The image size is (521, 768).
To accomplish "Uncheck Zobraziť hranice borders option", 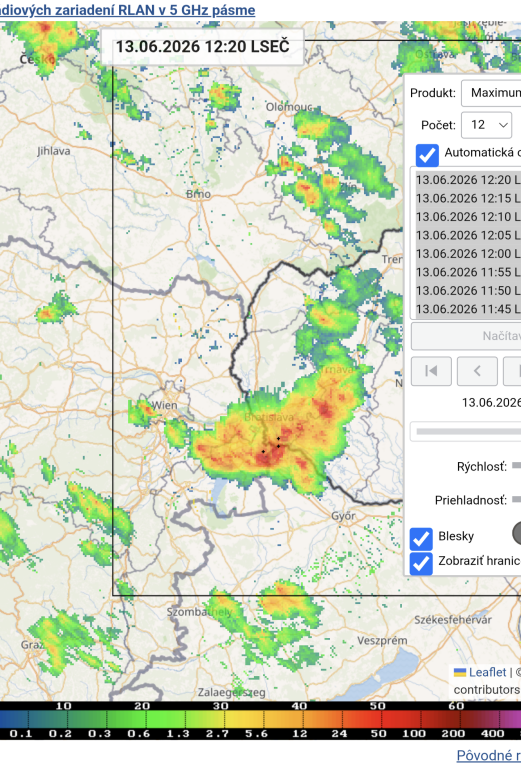I will (x=421, y=563).
